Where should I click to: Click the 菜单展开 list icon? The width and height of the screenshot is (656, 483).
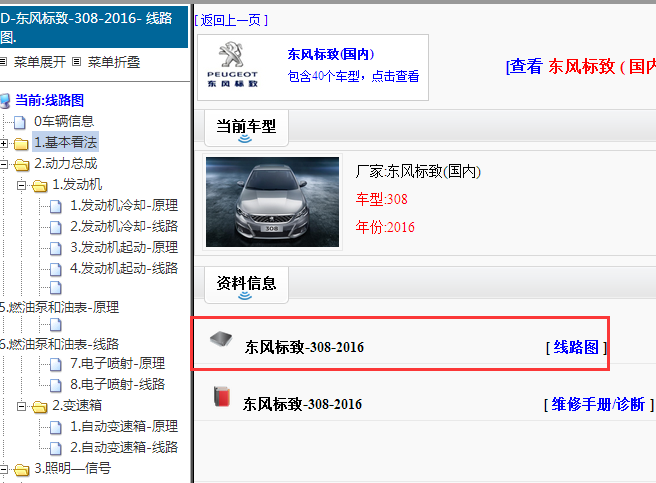(x=3, y=62)
